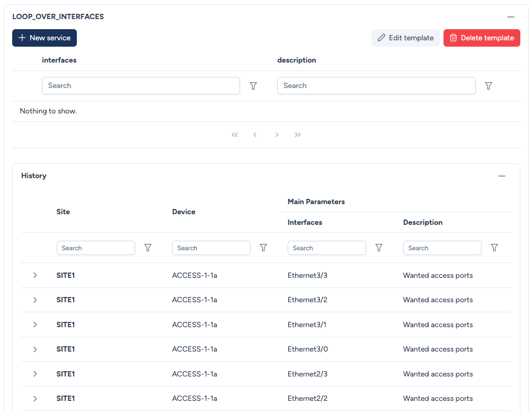Screen dimensions: 532x412
Task: Go to the last page of services
Action: 298,135
